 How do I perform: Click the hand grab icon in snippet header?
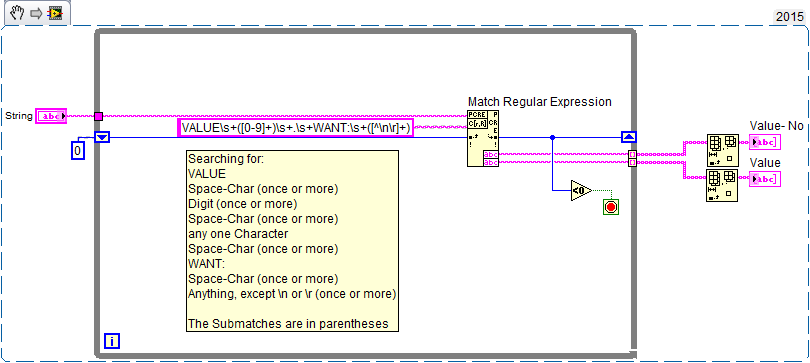pyautogui.click(x=17, y=12)
